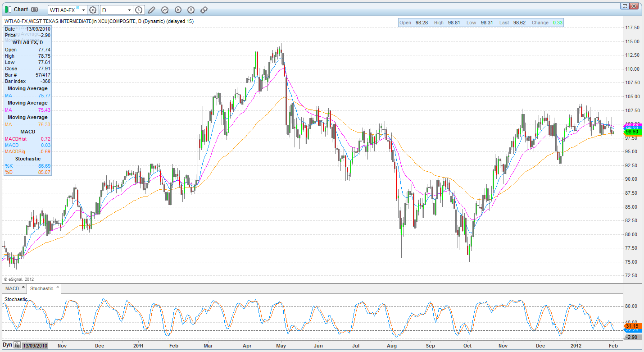Click the link windows icon in toolbar
Screen dimensions: 644x352
(204, 9)
